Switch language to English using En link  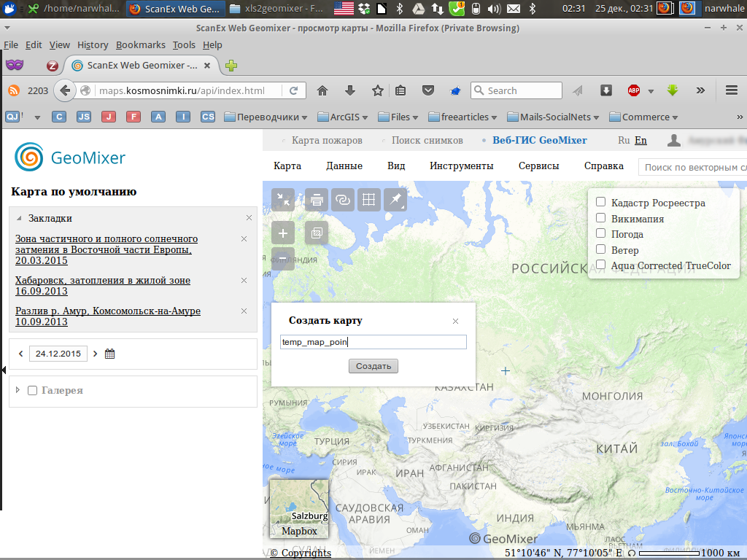point(640,140)
